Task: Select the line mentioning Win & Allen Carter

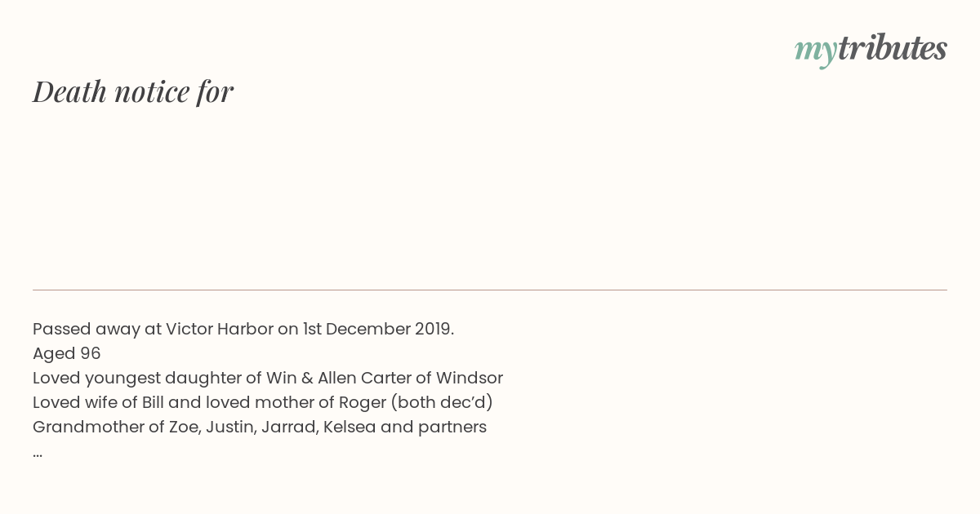Action: click(268, 378)
